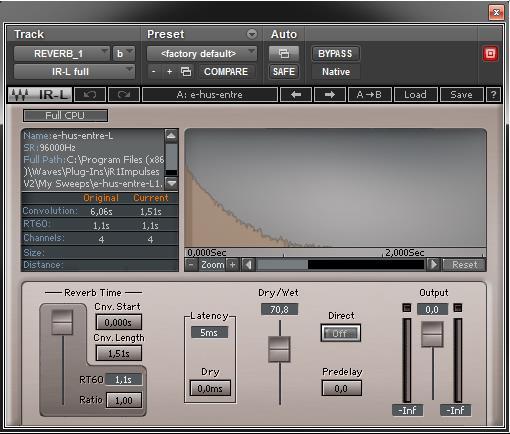Click the left output clip indicator

[x=407, y=308]
